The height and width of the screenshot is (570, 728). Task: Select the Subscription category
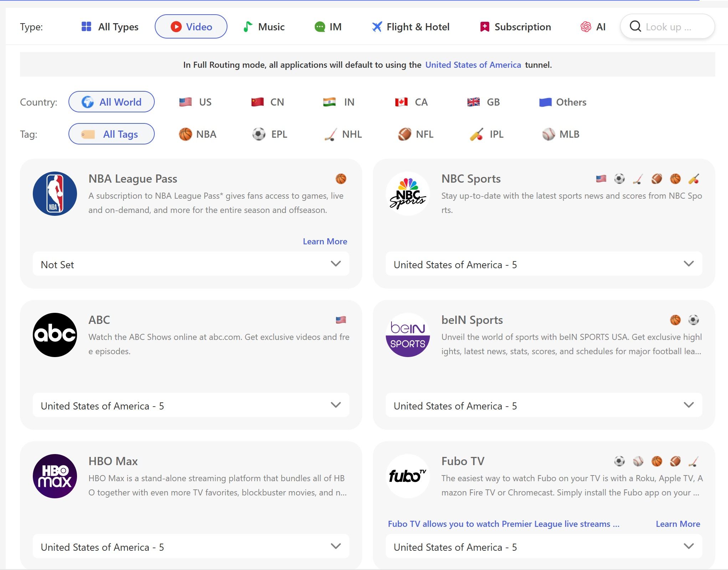tap(515, 27)
